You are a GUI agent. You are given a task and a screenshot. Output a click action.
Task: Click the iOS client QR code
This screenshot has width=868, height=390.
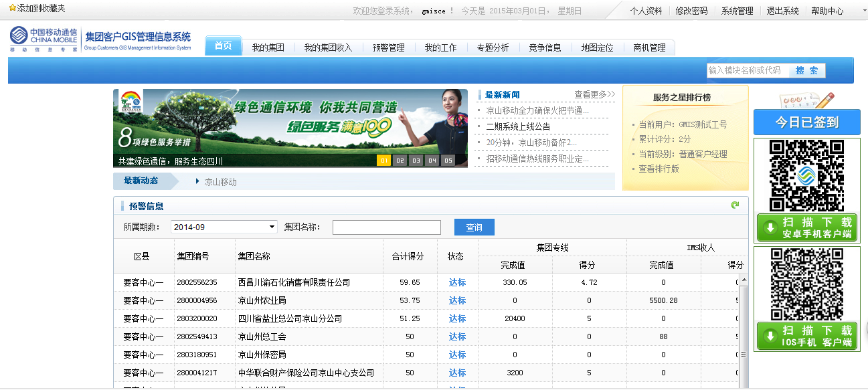(x=806, y=284)
